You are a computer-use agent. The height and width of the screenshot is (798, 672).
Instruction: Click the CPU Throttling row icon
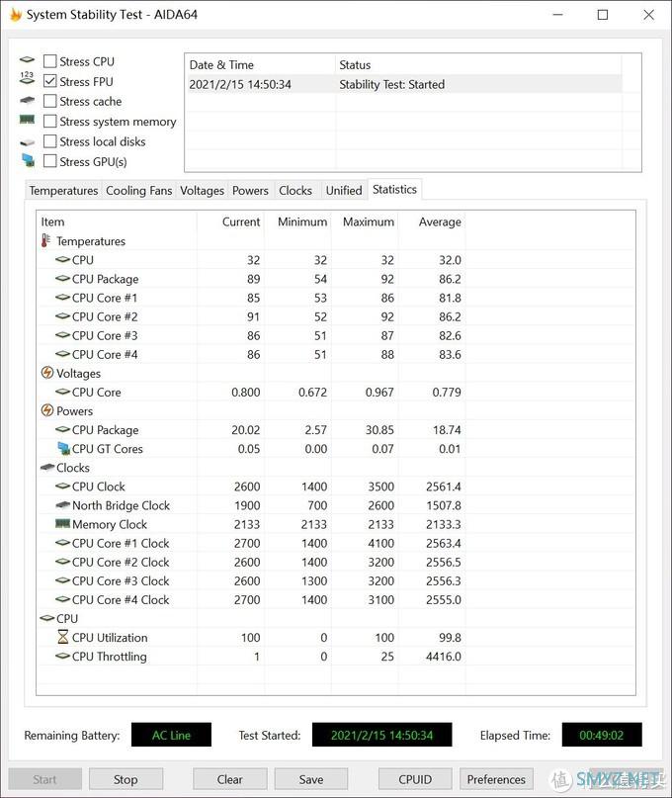coord(62,656)
